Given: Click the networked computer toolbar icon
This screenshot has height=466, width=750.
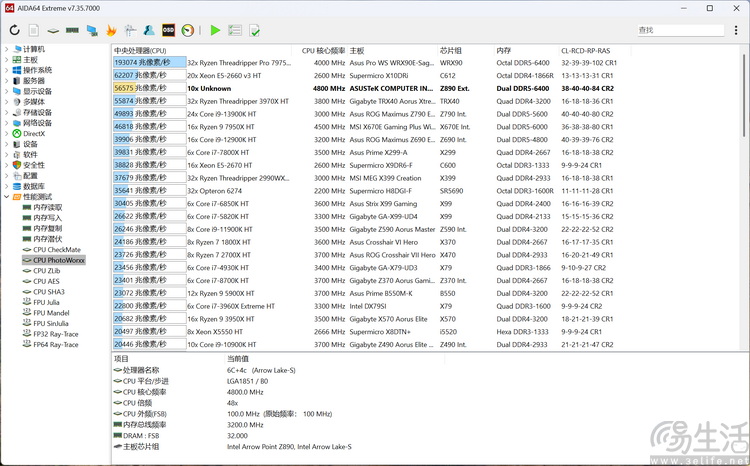Looking at the screenshot, I should 92,30.
